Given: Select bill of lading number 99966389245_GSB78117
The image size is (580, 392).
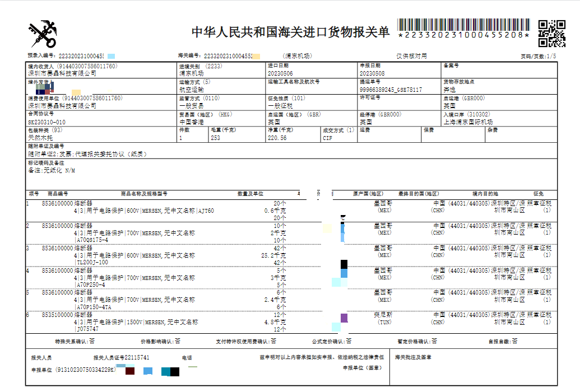Looking at the screenshot, I should [391, 90].
